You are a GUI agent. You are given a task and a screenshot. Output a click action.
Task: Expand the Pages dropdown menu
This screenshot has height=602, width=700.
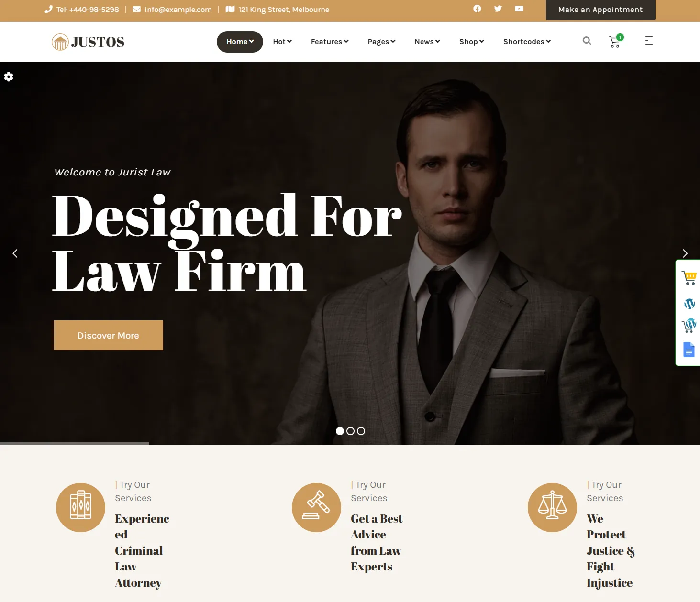pyautogui.click(x=381, y=42)
